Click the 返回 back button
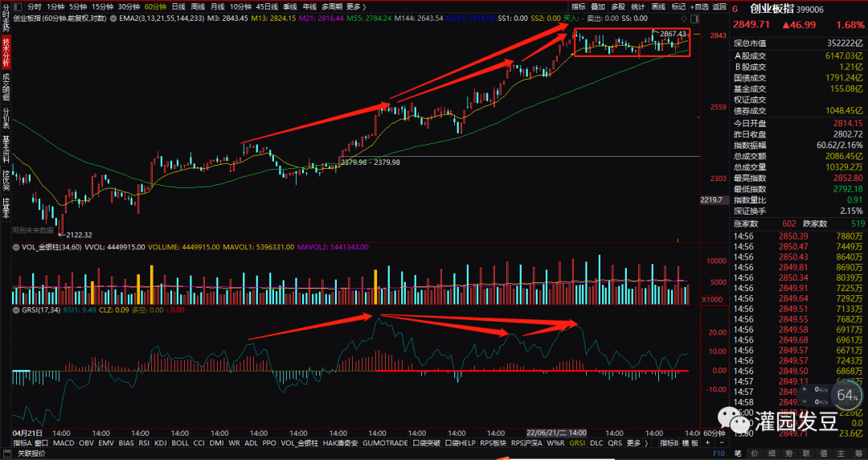The width and height of the screenshot is (868, 460). click(x=719, y=6)
